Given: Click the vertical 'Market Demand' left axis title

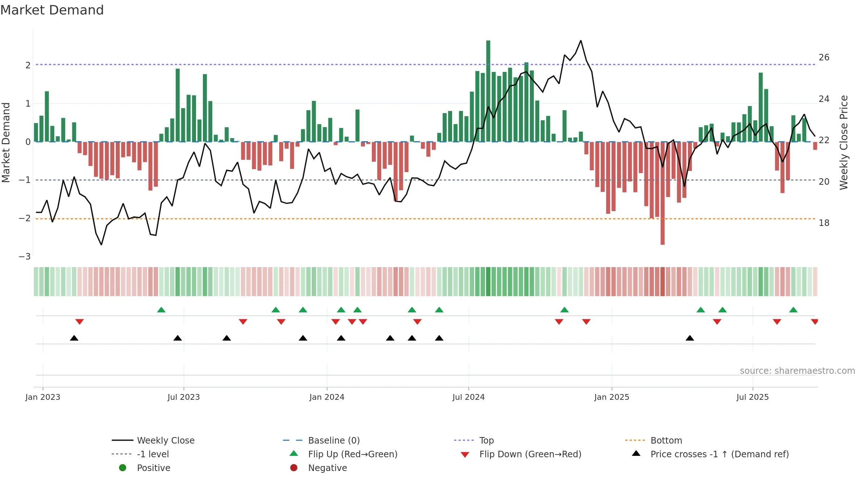Looking at the screenshot, I should click(6, 142).
